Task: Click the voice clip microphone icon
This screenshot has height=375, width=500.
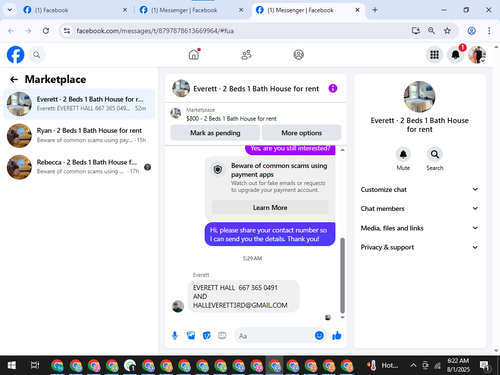Action: click(175, 335)
